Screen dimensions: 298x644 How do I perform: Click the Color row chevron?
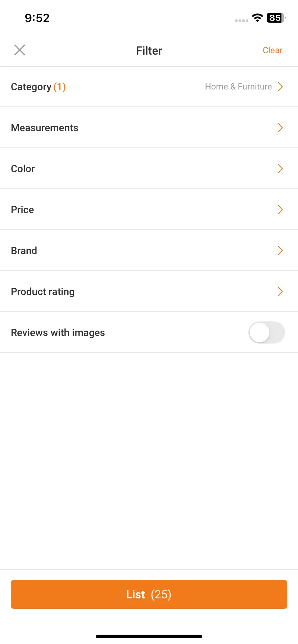coord(280,169)
